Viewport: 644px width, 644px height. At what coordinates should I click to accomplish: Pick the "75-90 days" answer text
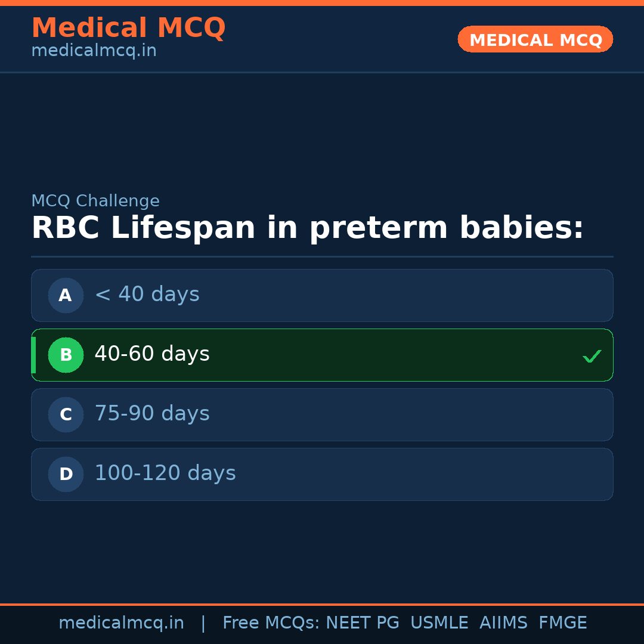pos(152,414)
